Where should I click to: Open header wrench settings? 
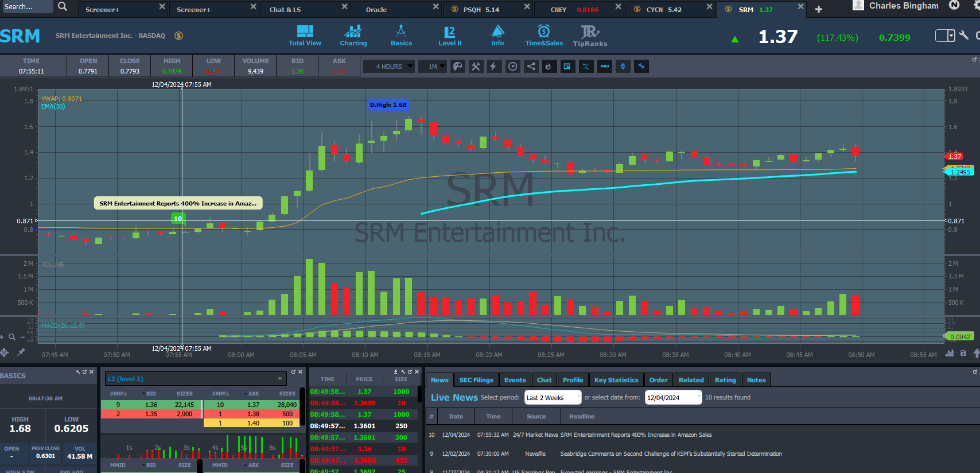tap(964, 35)
